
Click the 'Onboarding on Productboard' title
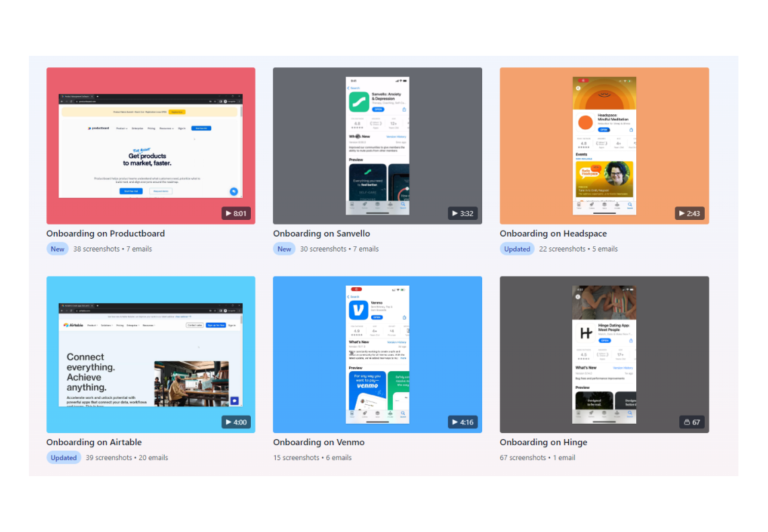click(106, 233)
